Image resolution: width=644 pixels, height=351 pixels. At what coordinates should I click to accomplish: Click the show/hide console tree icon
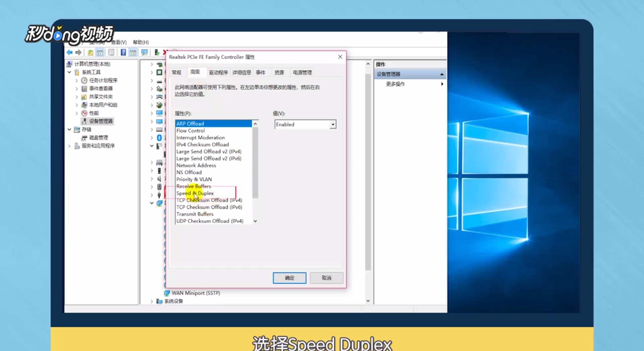click(100, 52)
